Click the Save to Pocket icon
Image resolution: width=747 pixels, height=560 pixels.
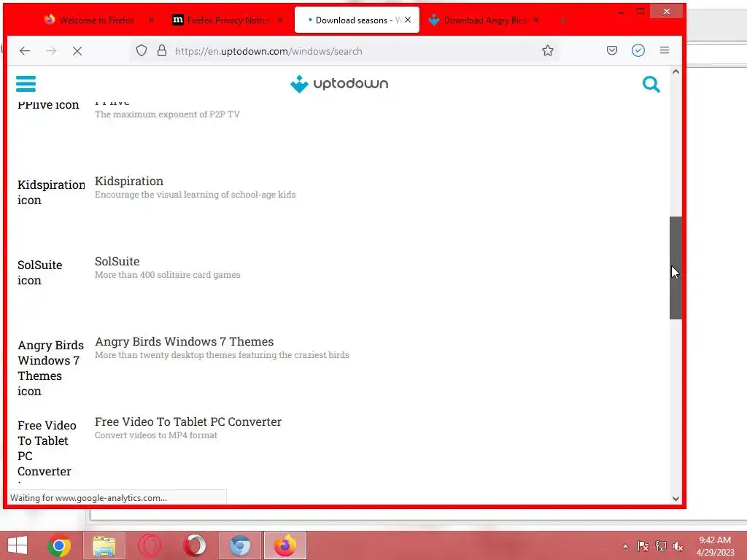[612, 50]
